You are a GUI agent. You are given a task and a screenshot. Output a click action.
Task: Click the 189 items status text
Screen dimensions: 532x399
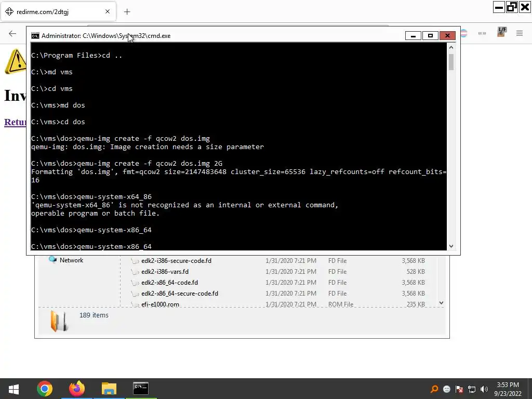(x=94, y=315)
